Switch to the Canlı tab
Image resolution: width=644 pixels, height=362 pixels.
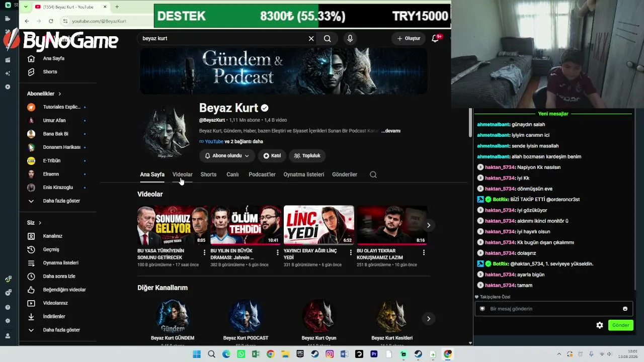tap(232, 174)
